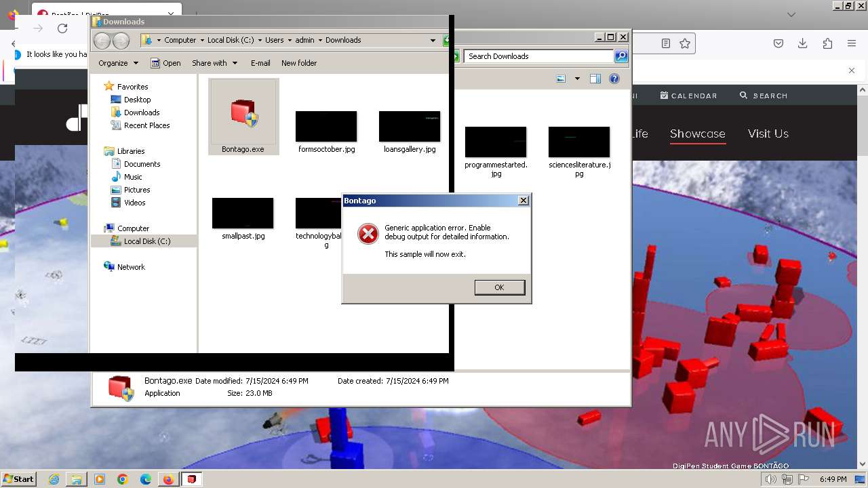Dismiss the Firefox notification bar
Image resolution: width=868 pixels, height=488 pixels.
pos(852,70)
